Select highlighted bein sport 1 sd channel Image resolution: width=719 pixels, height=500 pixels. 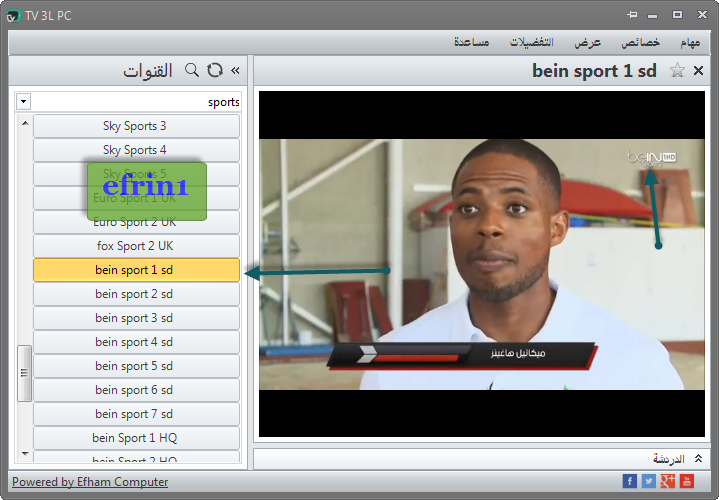click(x=136, y=270)
